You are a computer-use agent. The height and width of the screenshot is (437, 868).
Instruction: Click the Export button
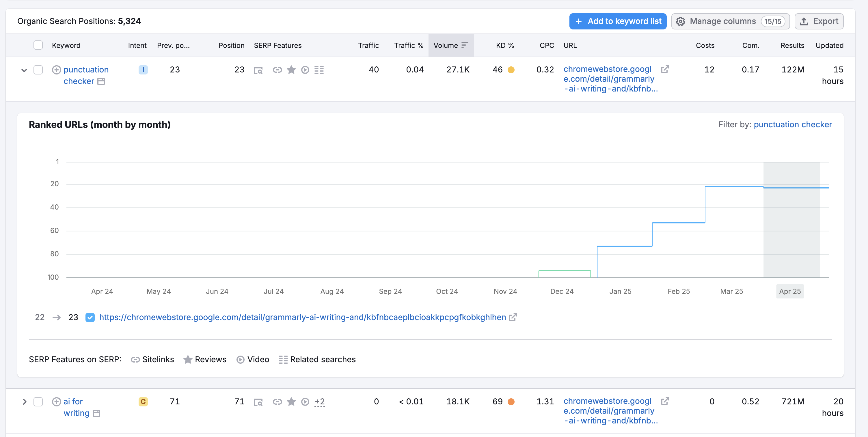click(x=819, y=21)
